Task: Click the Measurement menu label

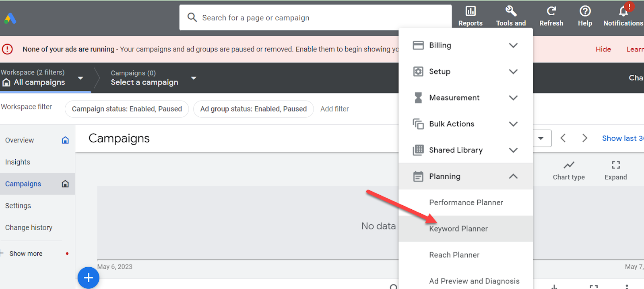Action: [454, 98]
